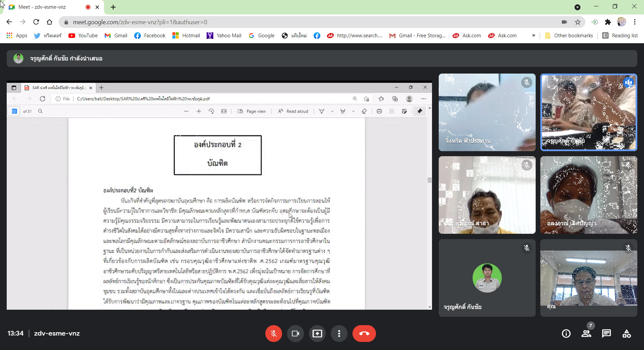The height and width of the screenshot is (350, 644).
Task: Expand hidden bookmarks chevron
Action: [533, 36]
